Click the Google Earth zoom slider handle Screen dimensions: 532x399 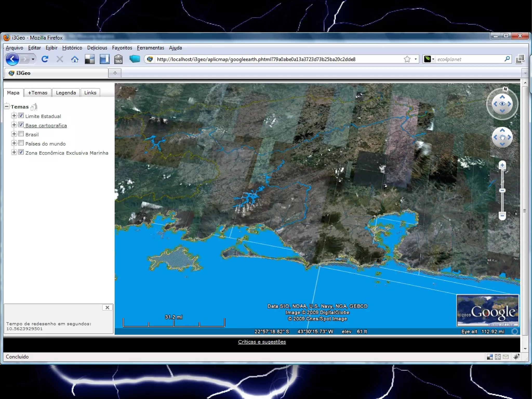tap(502, 191)
